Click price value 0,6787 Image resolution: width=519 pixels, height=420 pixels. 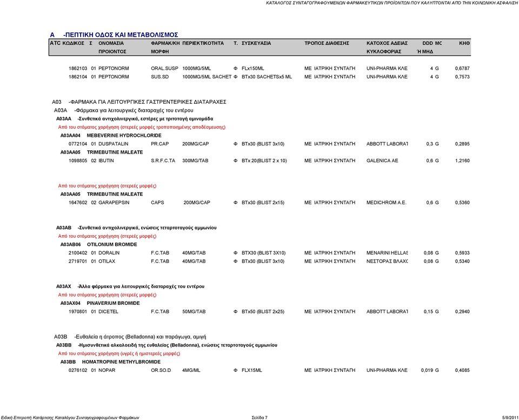tap(462, 69)
